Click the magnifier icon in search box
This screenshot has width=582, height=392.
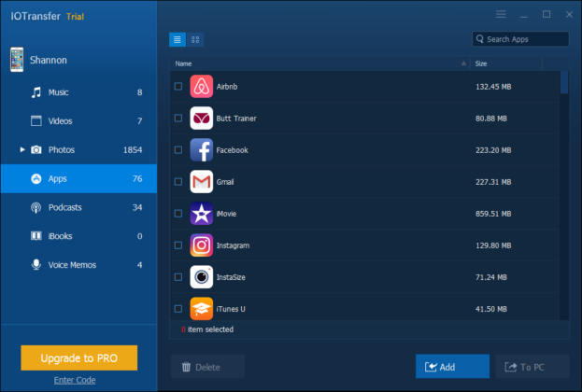(479, 39)
